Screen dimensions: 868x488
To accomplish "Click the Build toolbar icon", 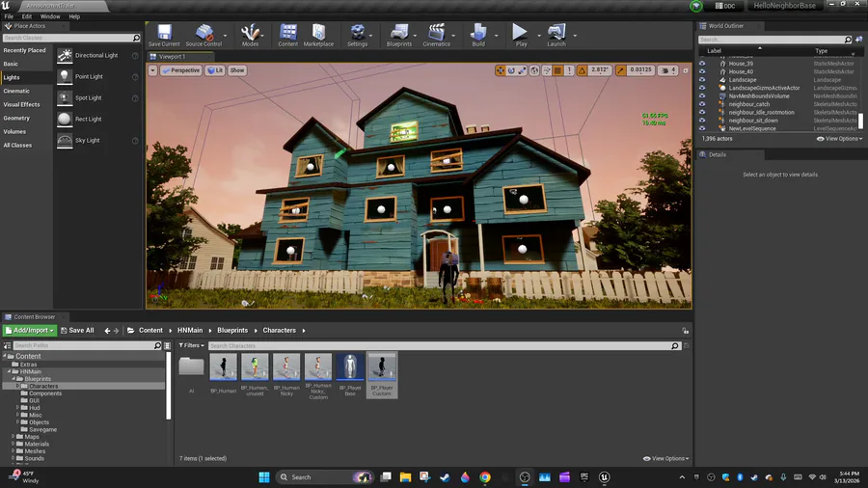I will pos(478,36).
